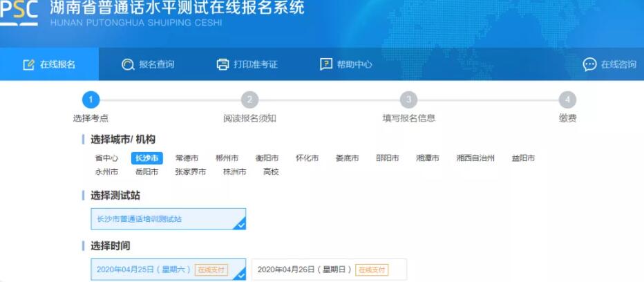Viewport: 644px width, 282px height.
Task: Click the 阅读报名须知 step label
Action: click(249, 118)
